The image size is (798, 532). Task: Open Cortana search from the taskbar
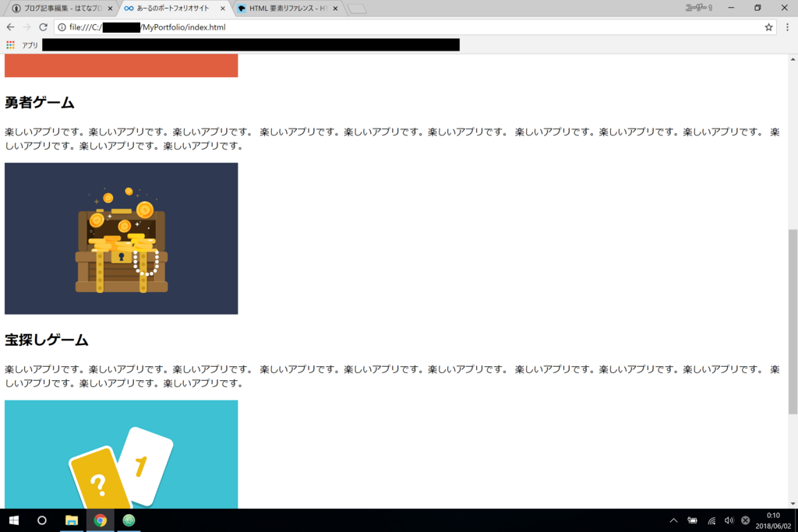[42, 520]
